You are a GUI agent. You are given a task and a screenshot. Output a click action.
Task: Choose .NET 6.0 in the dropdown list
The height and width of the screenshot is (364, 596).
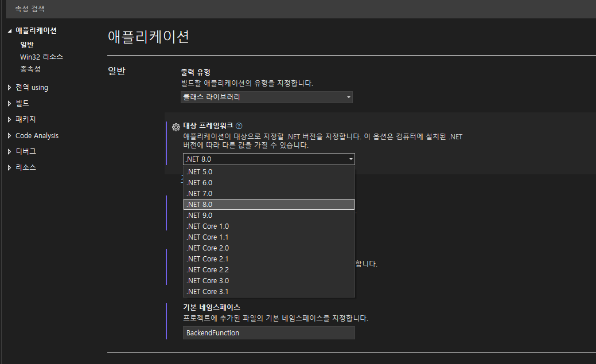(268, 183)
